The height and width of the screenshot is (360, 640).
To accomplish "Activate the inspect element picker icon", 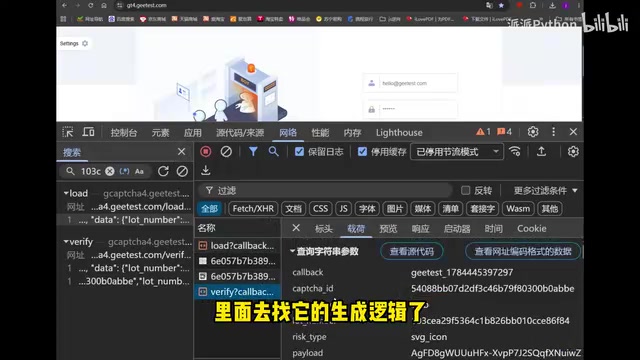I will point(68,132).
